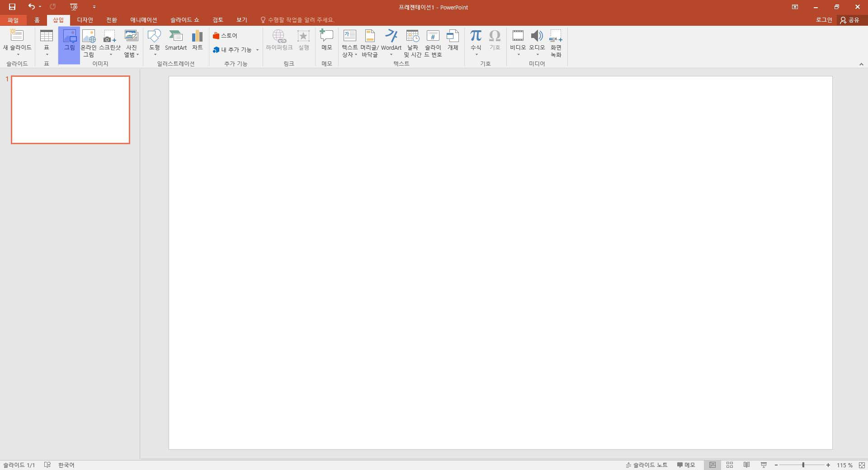This screenshot has width=868, height=470.
Task: Start slide show from status bar
Action: coord(764,465)
